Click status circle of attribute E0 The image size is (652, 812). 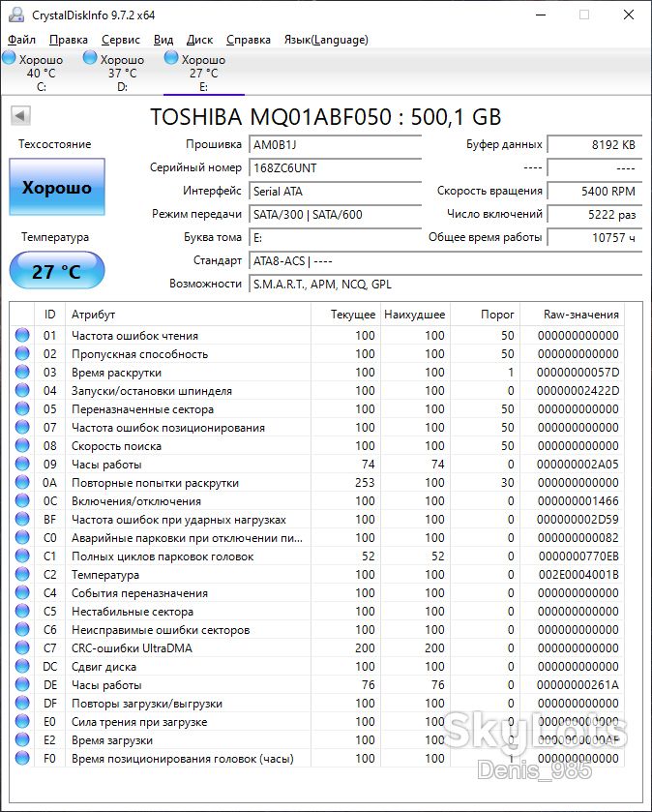click(22, 721)
